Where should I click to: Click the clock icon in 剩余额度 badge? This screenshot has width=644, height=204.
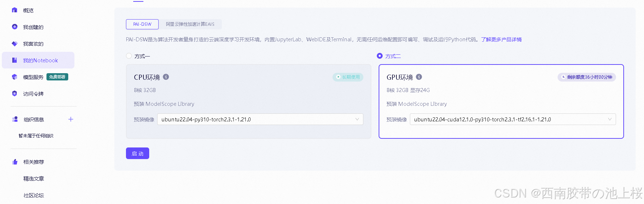563,77
